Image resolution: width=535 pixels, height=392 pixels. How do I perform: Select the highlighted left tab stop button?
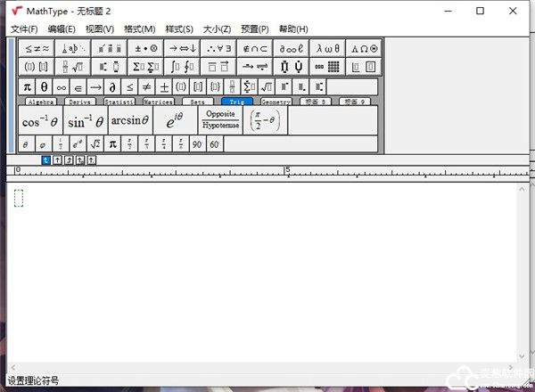[x=46, y=159]
